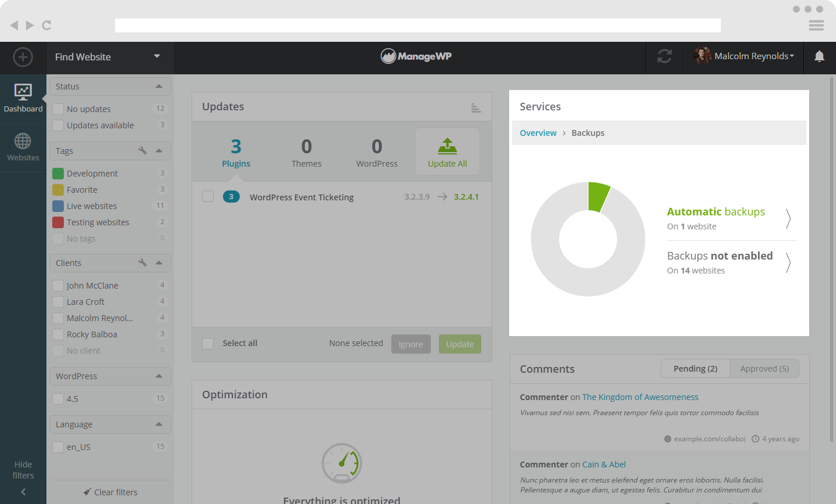The height and width of the screenshot is (504, 836).
Task: Switch to the Plugins updates tab
Action: tap(236, 152)
